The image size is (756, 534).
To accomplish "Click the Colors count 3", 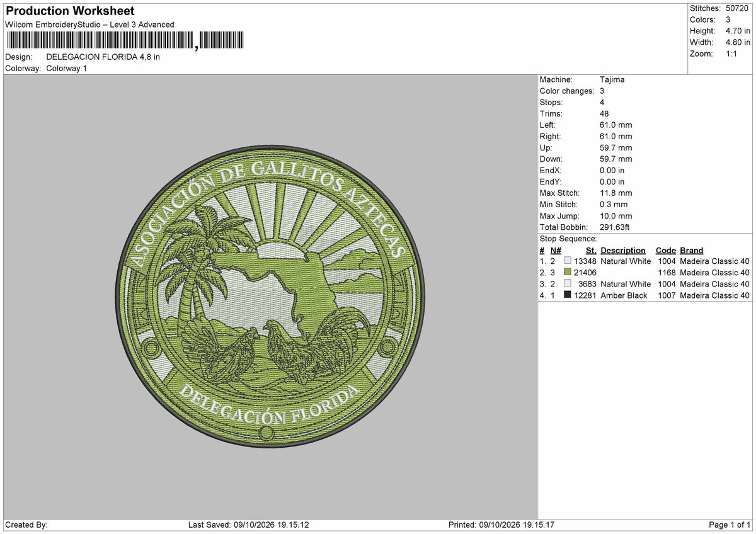I will coord(729,20).
